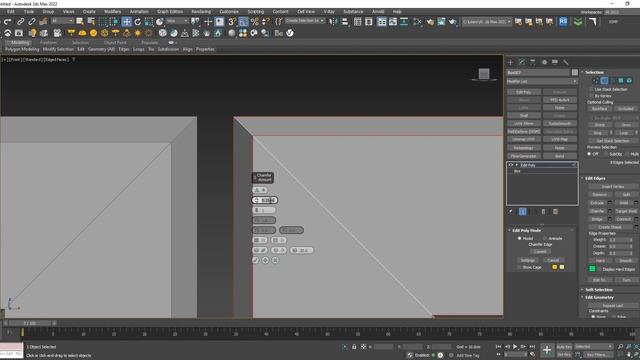This screenshot has width=640, height=360.
Task: Click the Mirror tool icon
Action: (333, 22)
